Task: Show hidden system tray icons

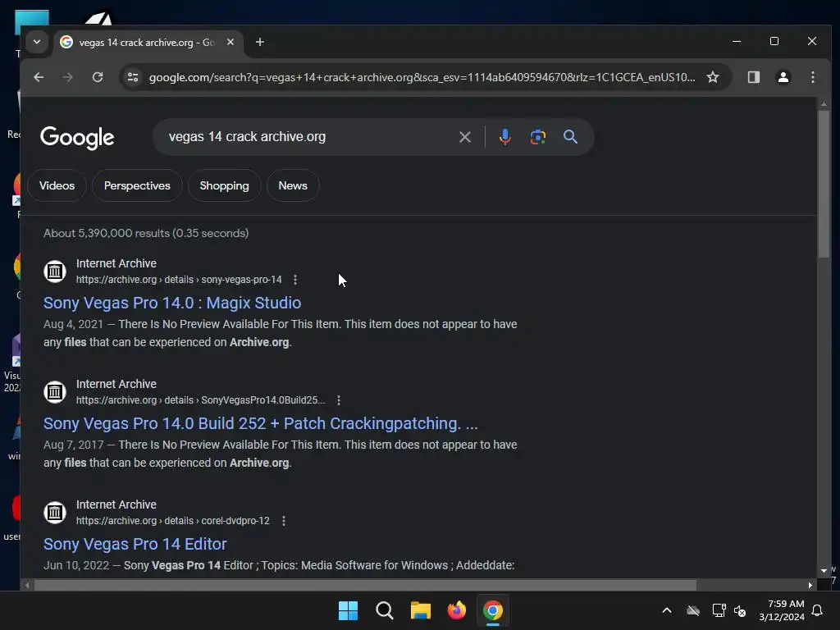Action: click(x=667, y=610)
